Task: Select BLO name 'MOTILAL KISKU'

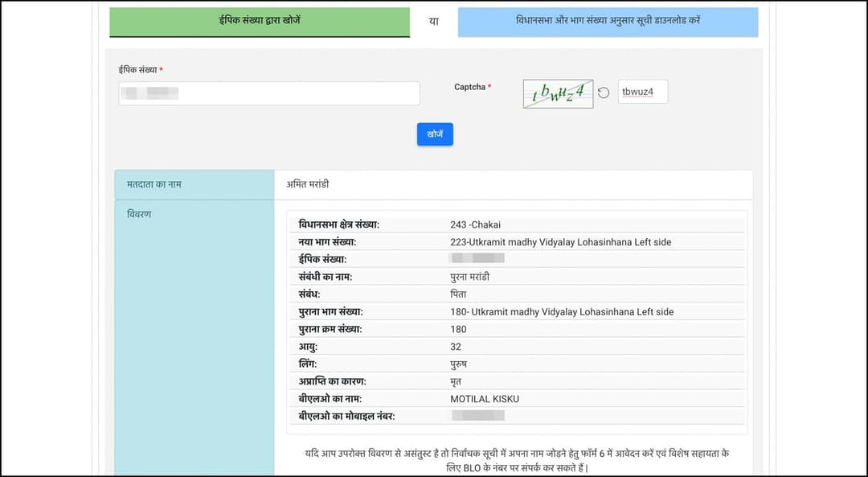Action: tap(485, 399)
